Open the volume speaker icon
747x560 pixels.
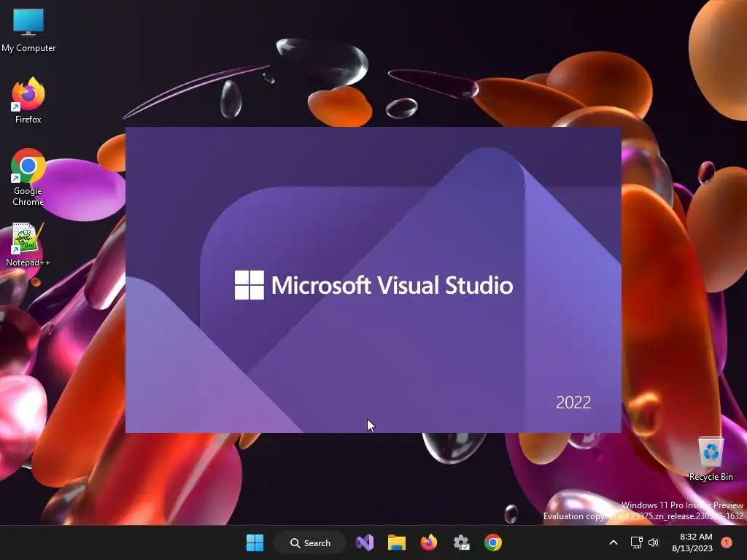click(x=654, y=542)
